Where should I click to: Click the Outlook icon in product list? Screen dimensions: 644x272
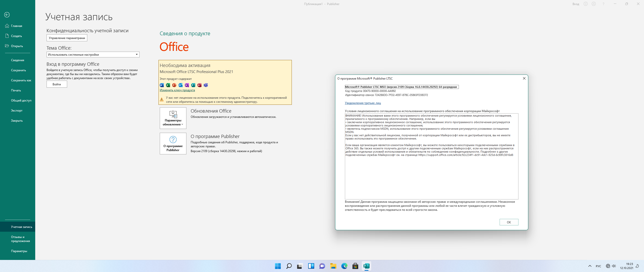181,85
